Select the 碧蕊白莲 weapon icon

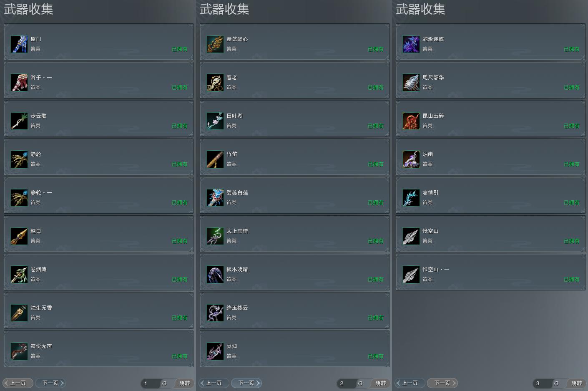215,198
